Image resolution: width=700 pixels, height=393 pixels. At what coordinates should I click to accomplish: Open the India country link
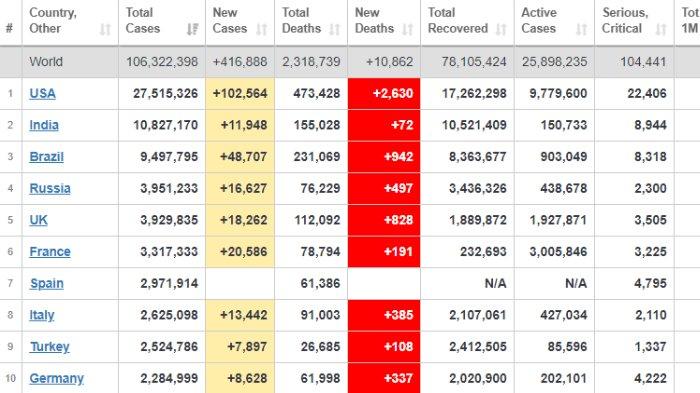pos(44,125)
